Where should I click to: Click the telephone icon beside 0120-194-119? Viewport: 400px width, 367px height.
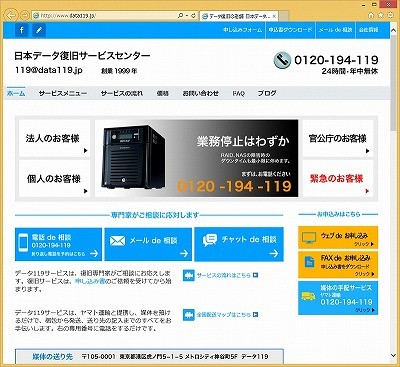[282, 60]
